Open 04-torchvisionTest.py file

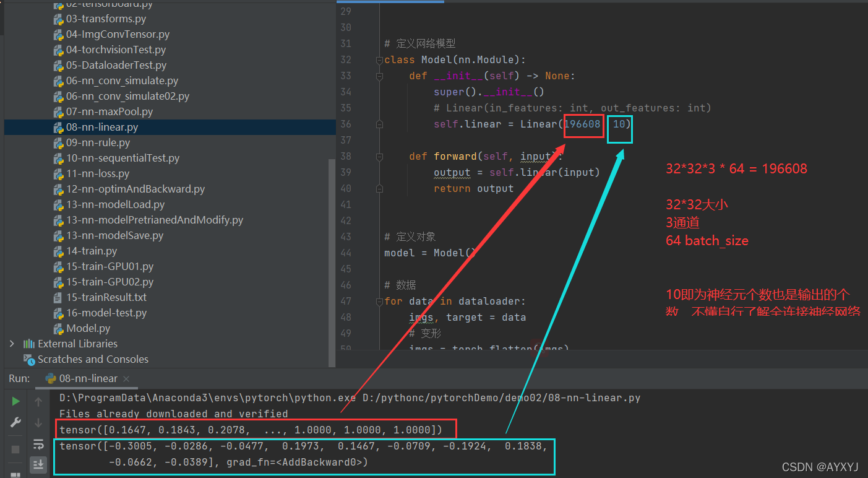click(x=116, y=50)
